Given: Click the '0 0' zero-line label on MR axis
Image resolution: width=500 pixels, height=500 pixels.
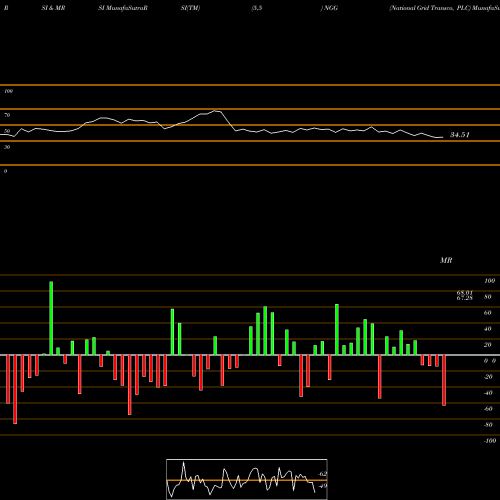Looking at the screenshot, I should coord(490,361).
